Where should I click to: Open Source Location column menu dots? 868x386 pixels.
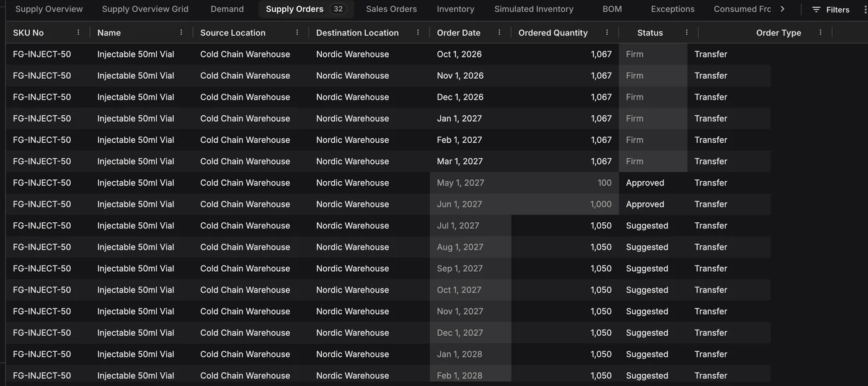click(297, 32)
